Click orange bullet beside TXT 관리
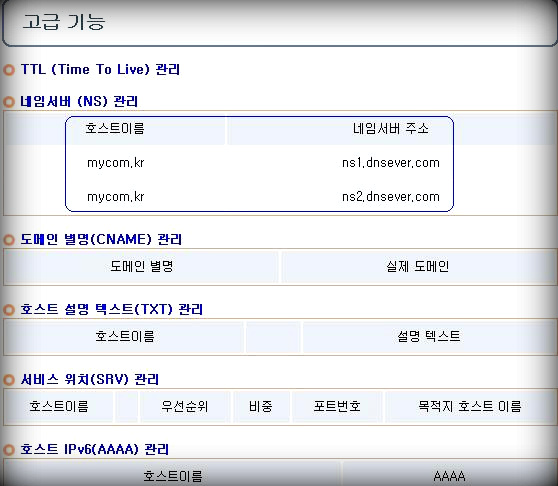This screenshot has width=558, height=486. (x=9, y=310)
